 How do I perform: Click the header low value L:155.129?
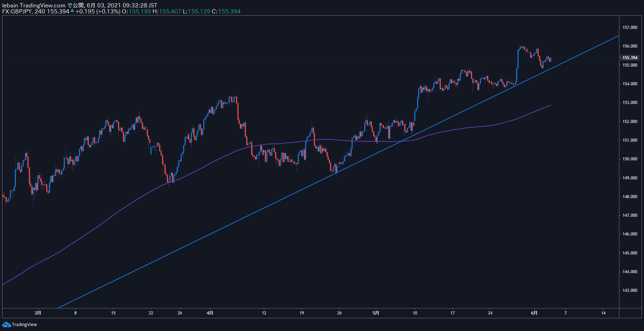click(x=197, y=11)
